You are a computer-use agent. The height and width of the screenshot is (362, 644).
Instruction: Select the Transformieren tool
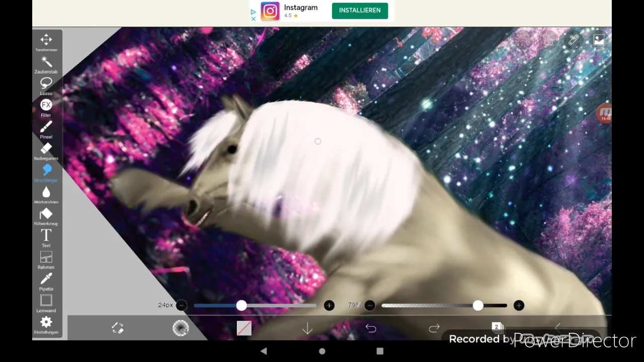click(x=46, y=42)
